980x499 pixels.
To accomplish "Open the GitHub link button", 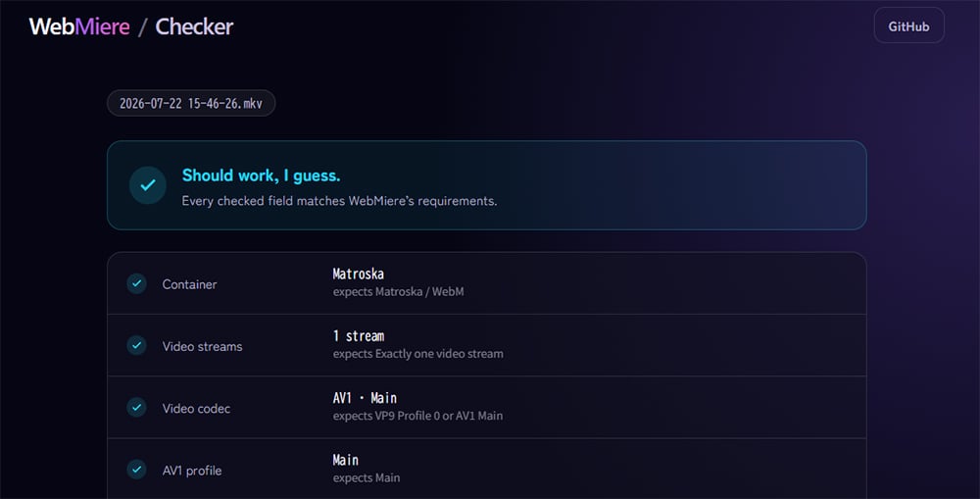I will click(908, 25).
